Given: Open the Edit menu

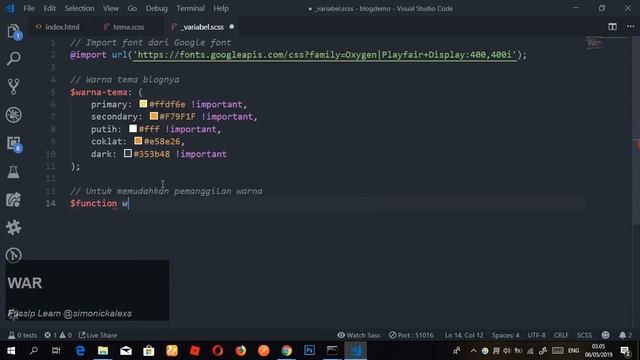Looking at the screenshot, I should point(49,8).
